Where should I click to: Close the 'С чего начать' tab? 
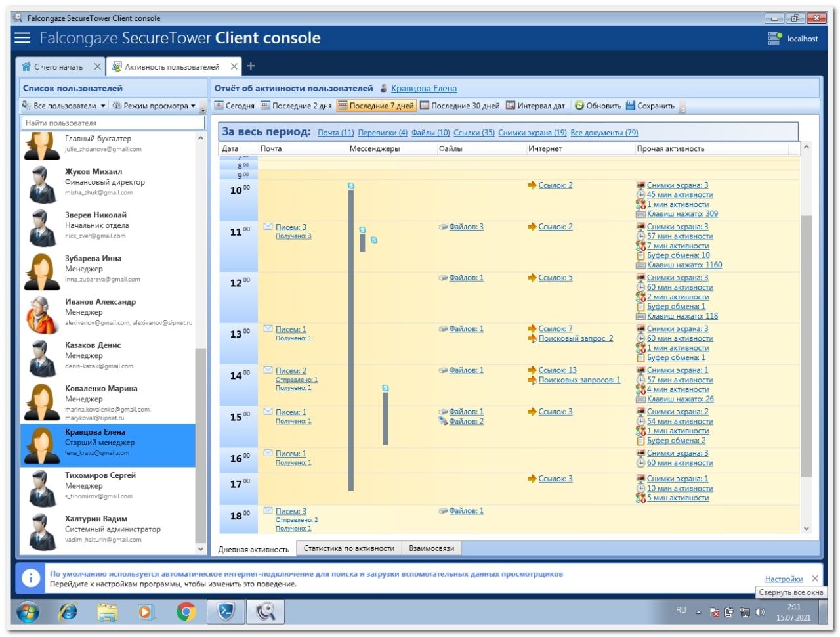[x=97, y=66]
